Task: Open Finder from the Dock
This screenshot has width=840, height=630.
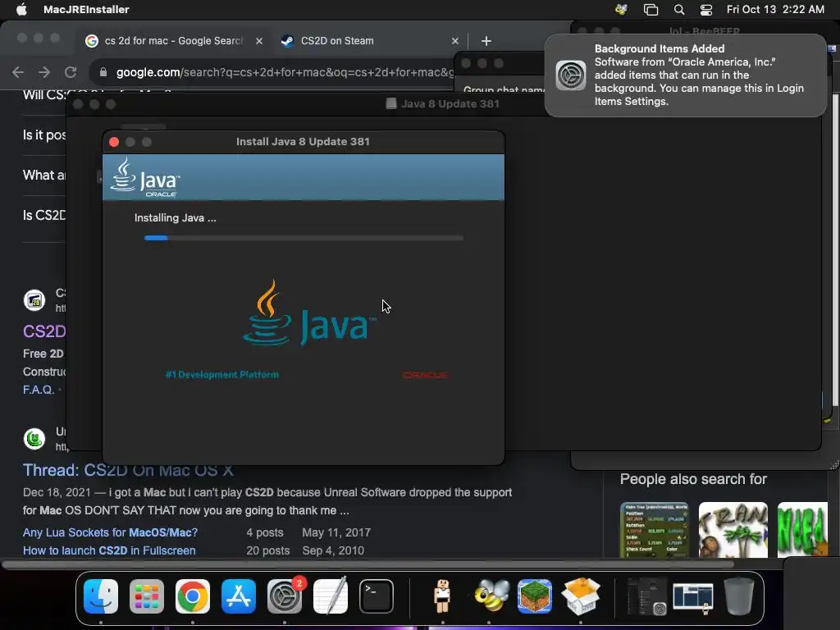Action: click(x=101, y=596)
